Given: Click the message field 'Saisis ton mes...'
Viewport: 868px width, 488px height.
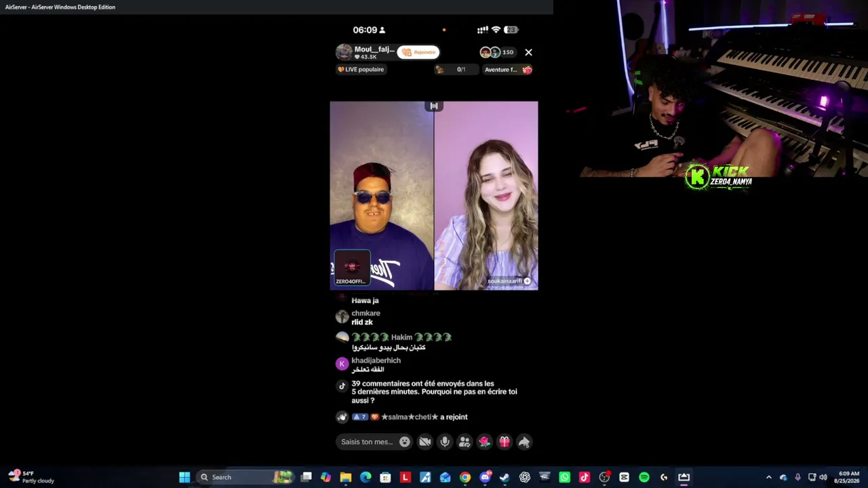Looking at the screenshot, I should [367, 442].
